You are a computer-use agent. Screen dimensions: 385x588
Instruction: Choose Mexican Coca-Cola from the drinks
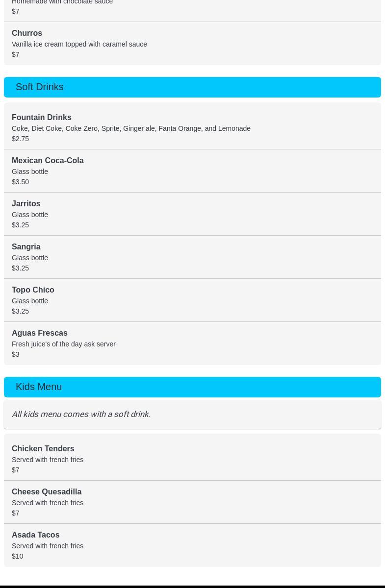pos(48,161)
